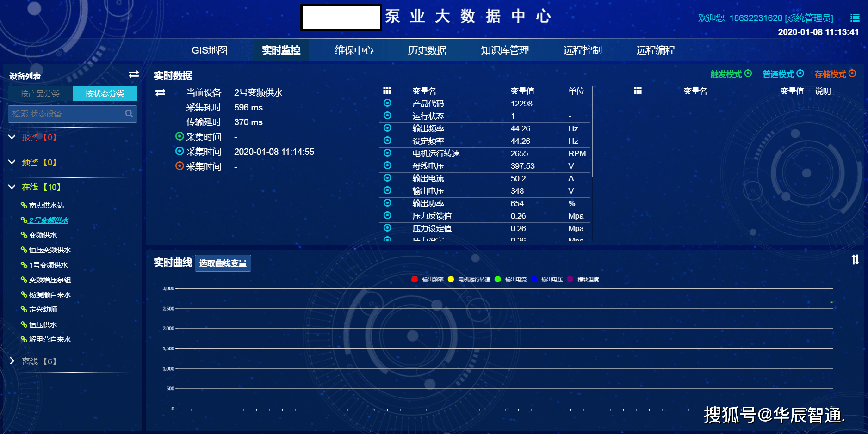Click the search magnifier in the device search box
Image resolution: width=868 pixels, height=434 pixels.
(129, 114)
